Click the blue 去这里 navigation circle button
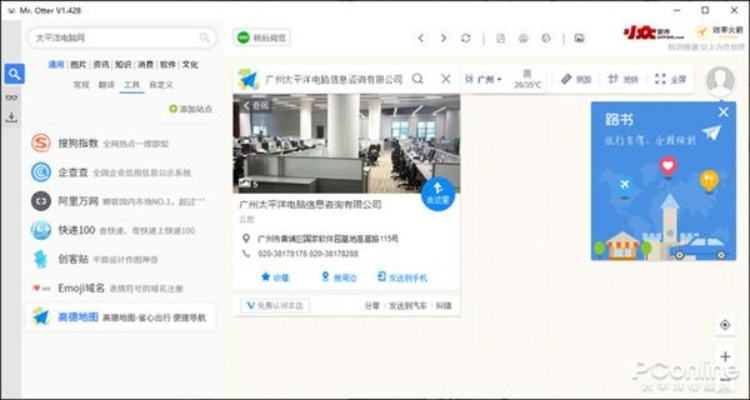 tap(438, 194)
